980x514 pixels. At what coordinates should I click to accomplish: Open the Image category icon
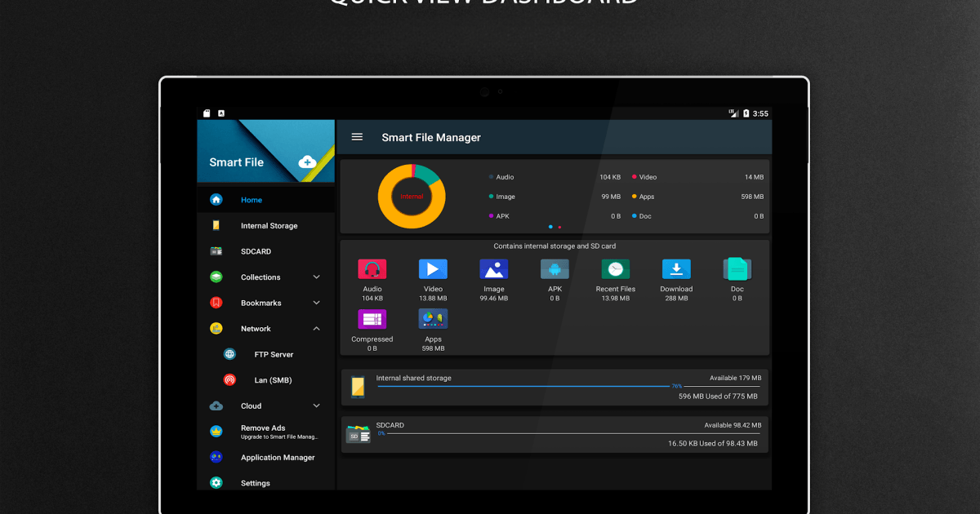coord(493,268)
